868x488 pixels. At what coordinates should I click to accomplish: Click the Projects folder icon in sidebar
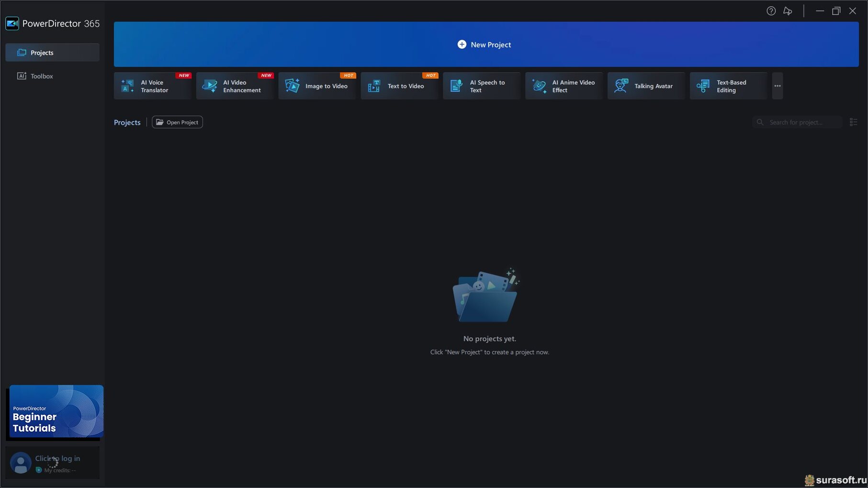(22, 53)
